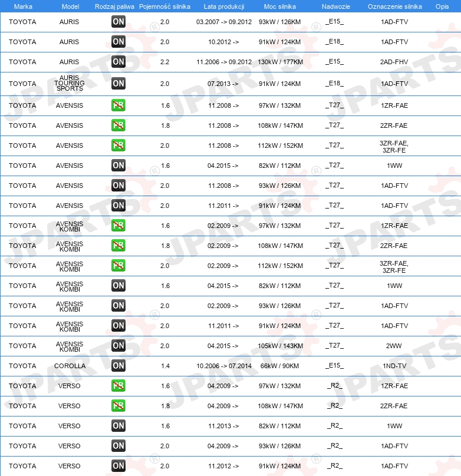
Task: Click the 1.4 engine capacity value
Action: [x=165, y=366]
